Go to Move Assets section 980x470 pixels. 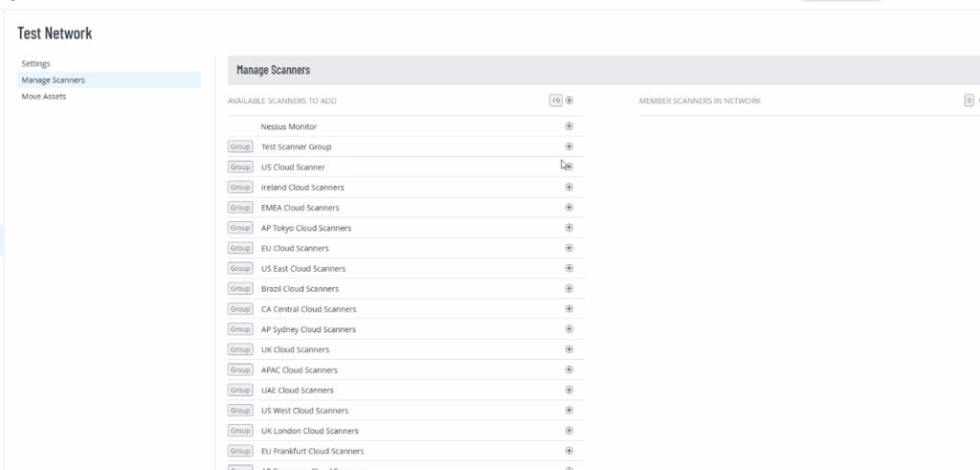point(44,97)
